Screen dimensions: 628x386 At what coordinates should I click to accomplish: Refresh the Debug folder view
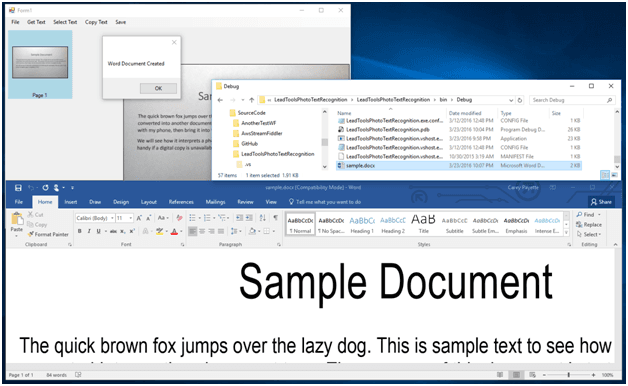click(519, 100)
